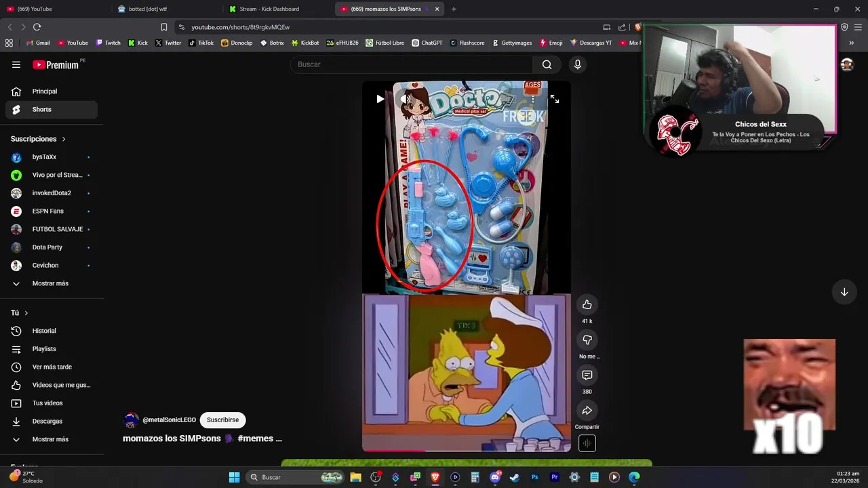Switch to the first (669) YouTube tab
Screen dimensions: 868x488
pyautogui.click(x=56, y=9)
